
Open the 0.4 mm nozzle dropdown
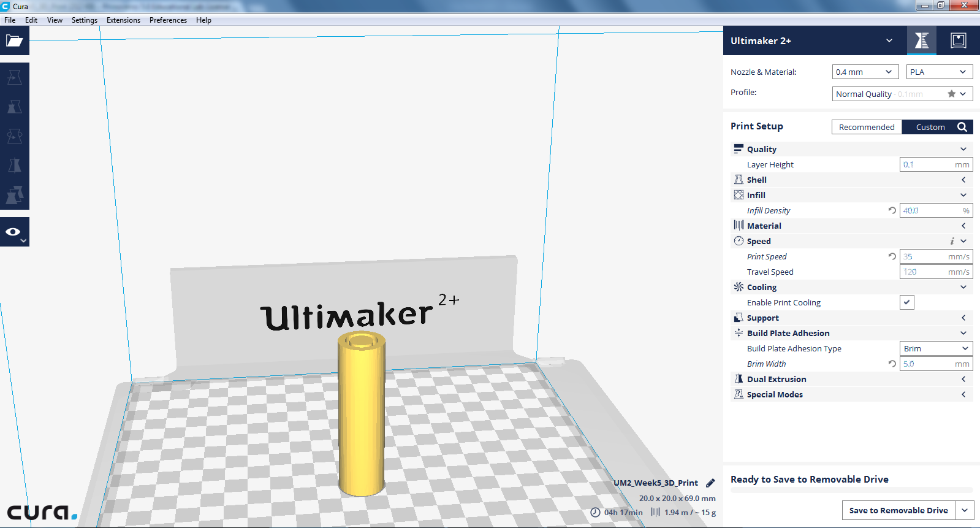coord(865,72)
